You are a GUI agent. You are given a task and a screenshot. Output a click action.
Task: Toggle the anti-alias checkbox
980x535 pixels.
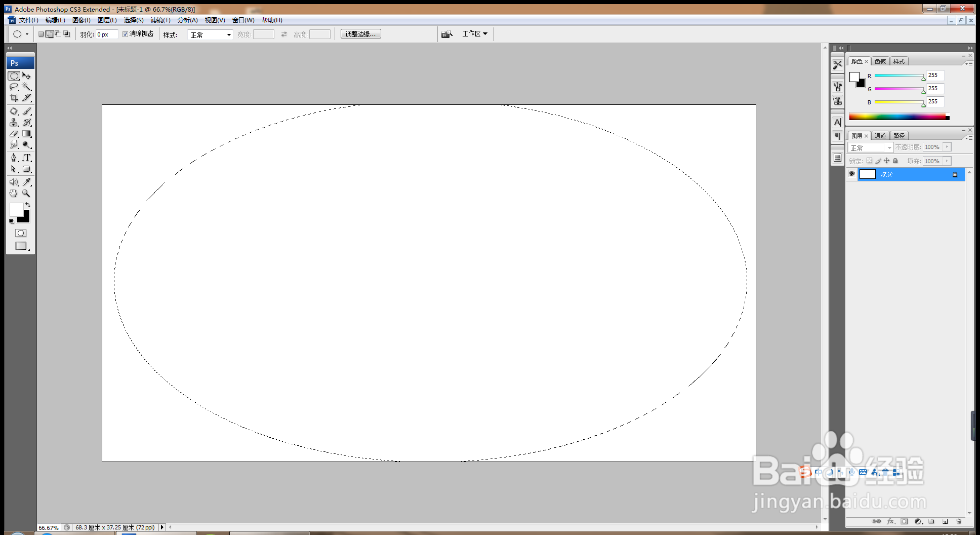(125, 34)
